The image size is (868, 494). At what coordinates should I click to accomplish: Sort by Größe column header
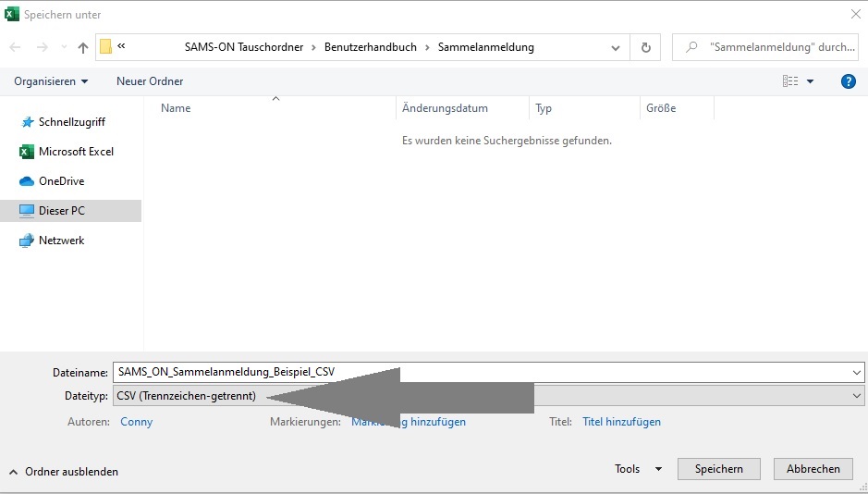[x=660, y=108]
